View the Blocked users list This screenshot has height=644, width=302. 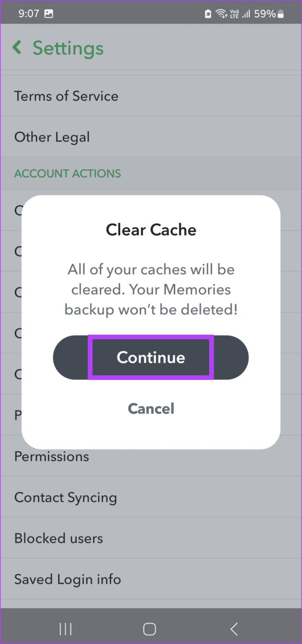pyautogui.click(x=59, y=538)
